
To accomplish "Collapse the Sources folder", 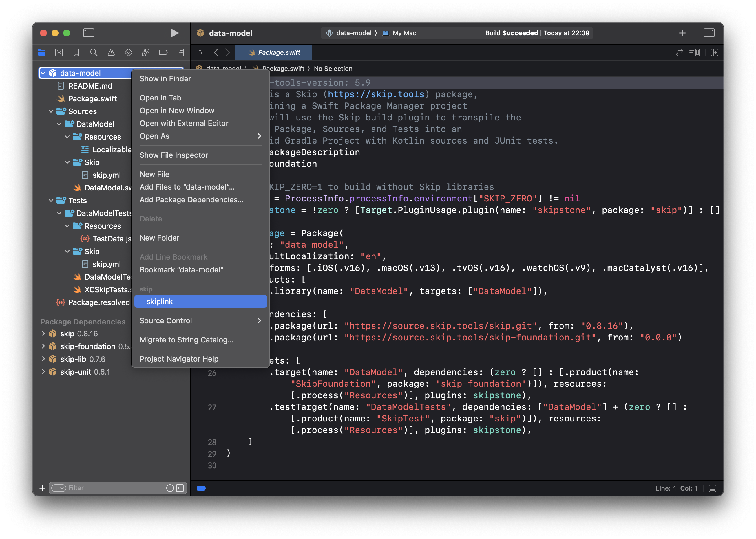I will 51,111.
